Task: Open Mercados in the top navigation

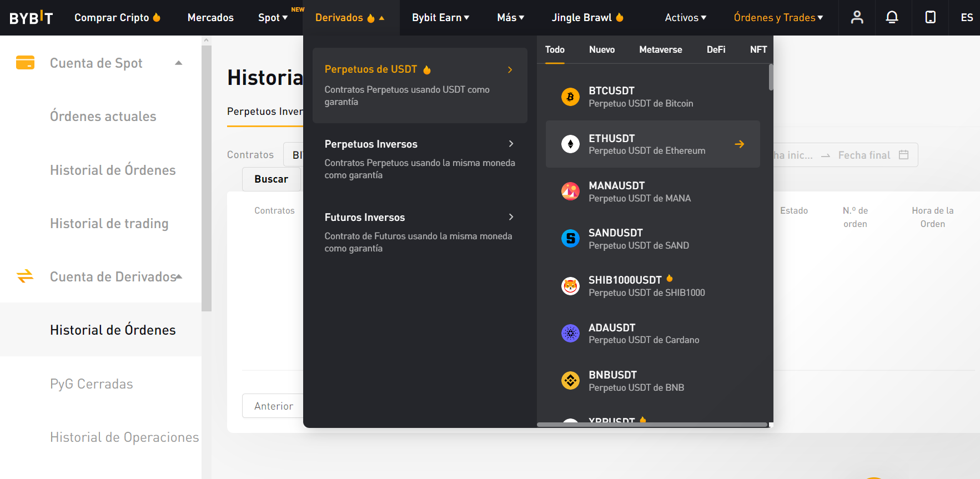Action: tap(210, 18)
